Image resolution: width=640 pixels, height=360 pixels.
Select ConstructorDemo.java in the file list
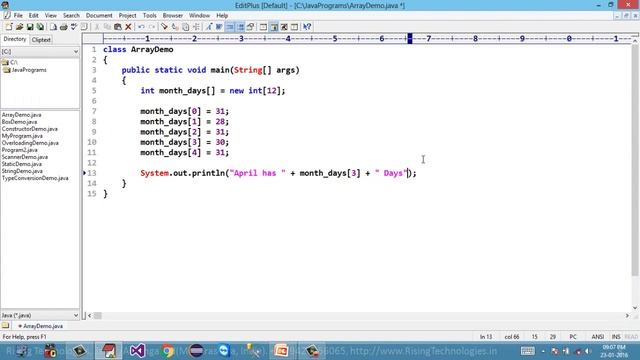(29, 129)
